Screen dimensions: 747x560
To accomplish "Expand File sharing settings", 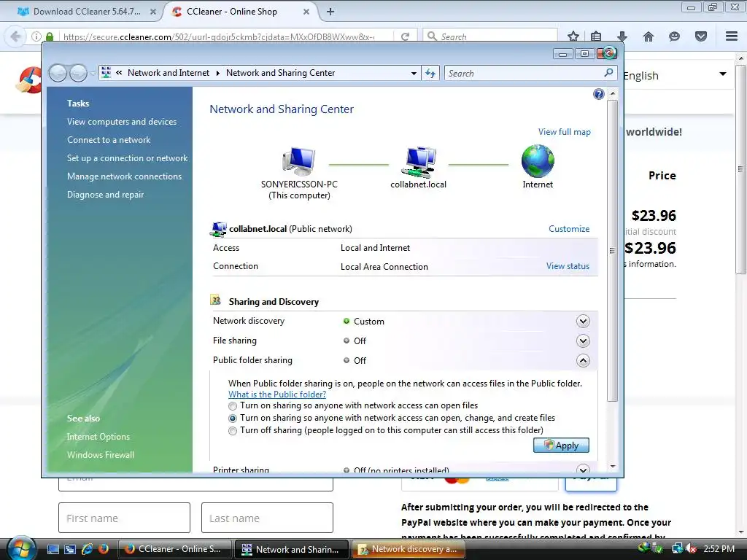I will (x=583, y=341).
